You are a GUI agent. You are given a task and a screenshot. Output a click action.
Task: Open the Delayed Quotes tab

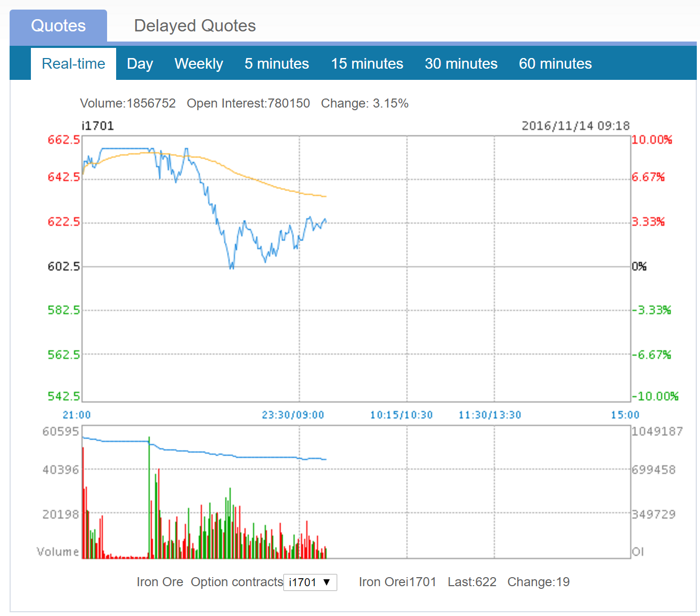point(194,26)
